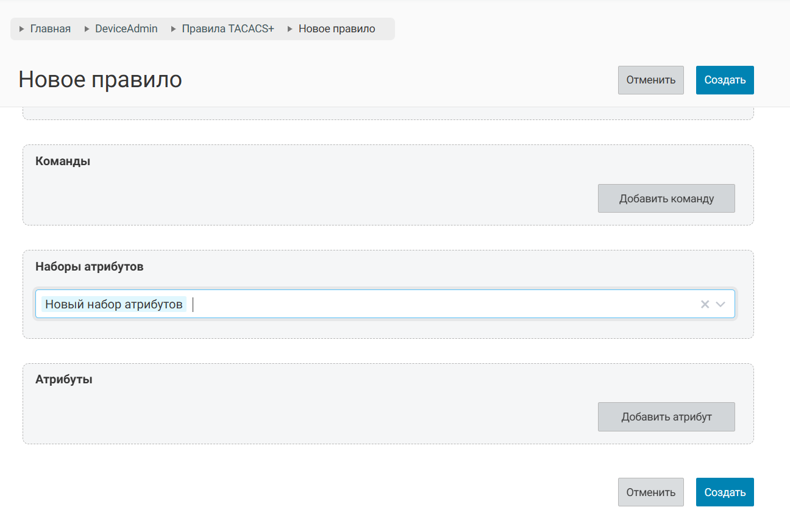Click the triangle icon before Главная breadcrumb
This screenshot has width=790, height=532.
[x=22, y=29]
